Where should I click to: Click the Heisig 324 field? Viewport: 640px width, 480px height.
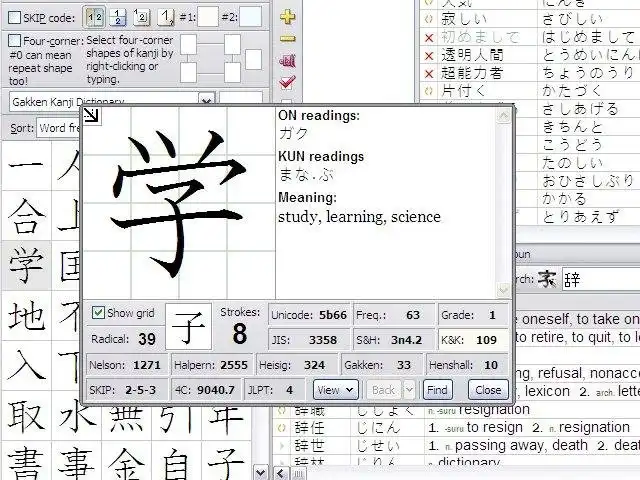click(297, 364)
